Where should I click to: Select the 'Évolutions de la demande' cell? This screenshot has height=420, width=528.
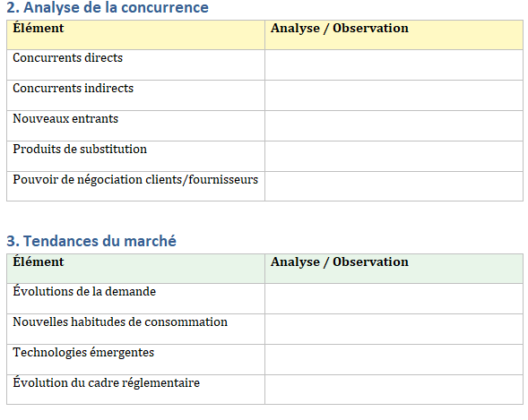tap(135, 298)
